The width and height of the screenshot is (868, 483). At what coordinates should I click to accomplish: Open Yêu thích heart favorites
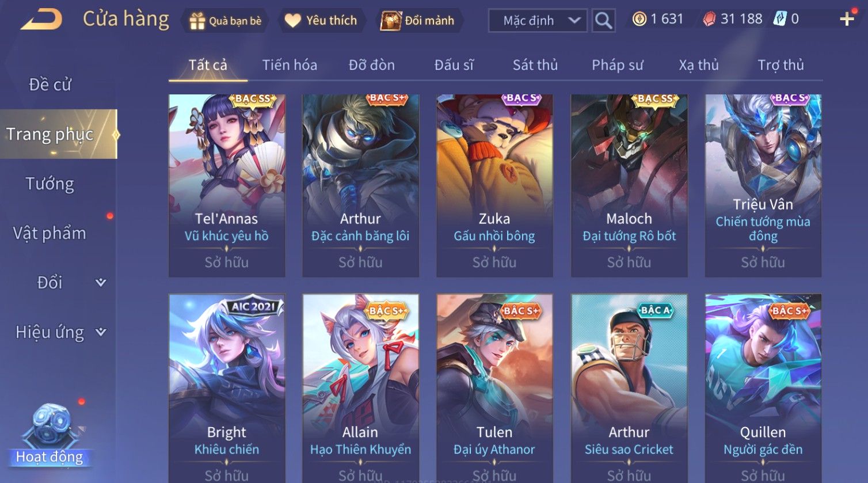coord(293,21)
